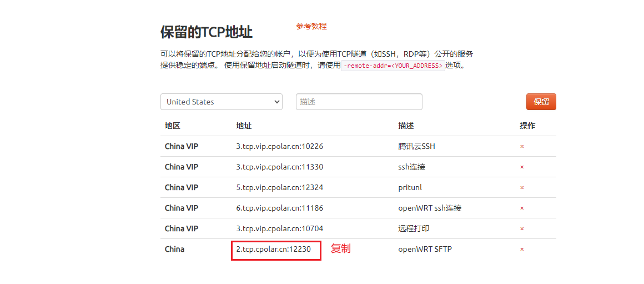Click the red 复制 label

(x=341, y=248)
